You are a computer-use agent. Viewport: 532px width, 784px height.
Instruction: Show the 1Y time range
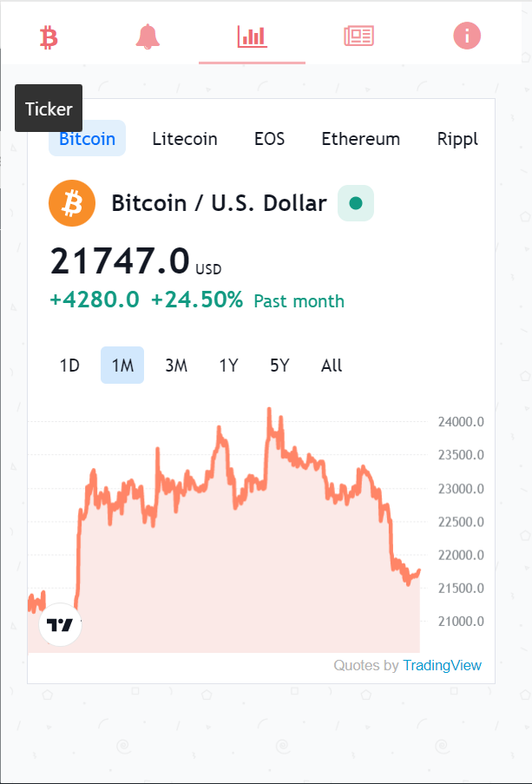(228, 366)
